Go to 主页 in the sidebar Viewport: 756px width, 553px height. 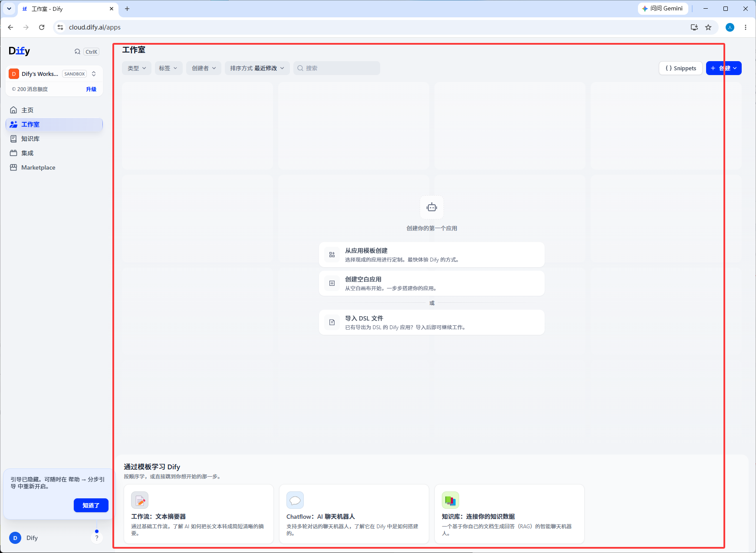54,110
